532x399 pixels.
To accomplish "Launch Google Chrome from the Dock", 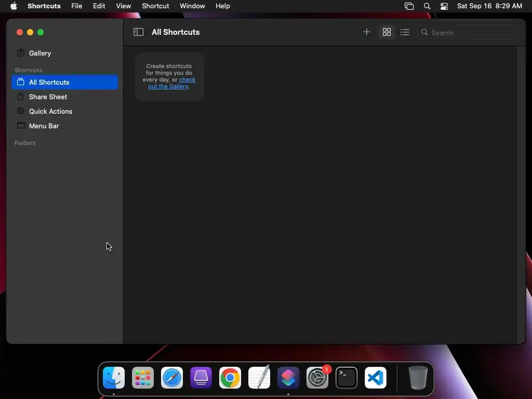I will [x=230, y=378].
